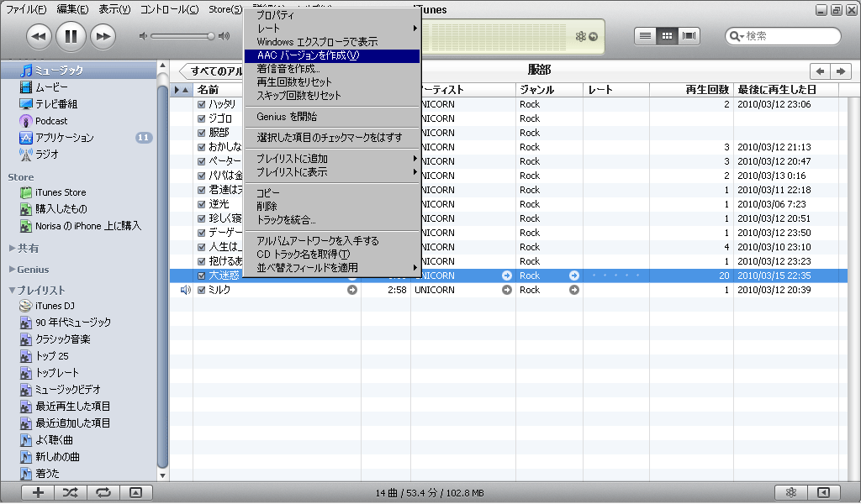Click the volume slider knob
The width and height of the screenshot is (861, 504).
pos(211,36)
